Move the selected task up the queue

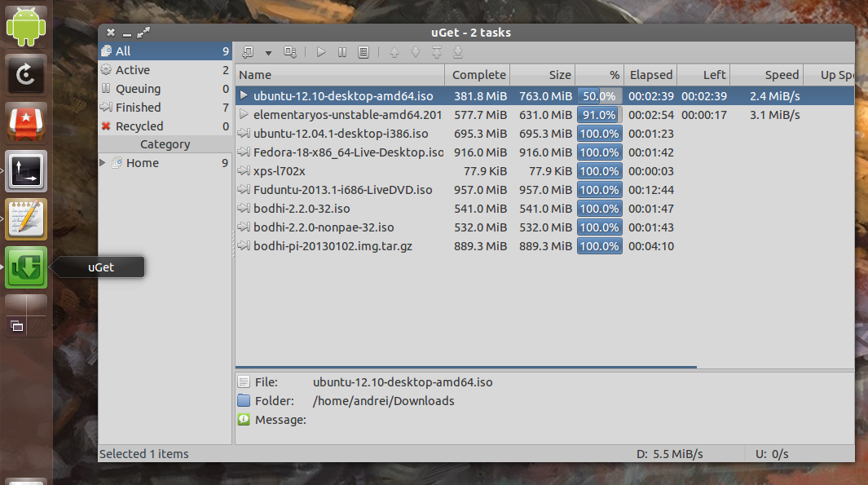[394, 51]
